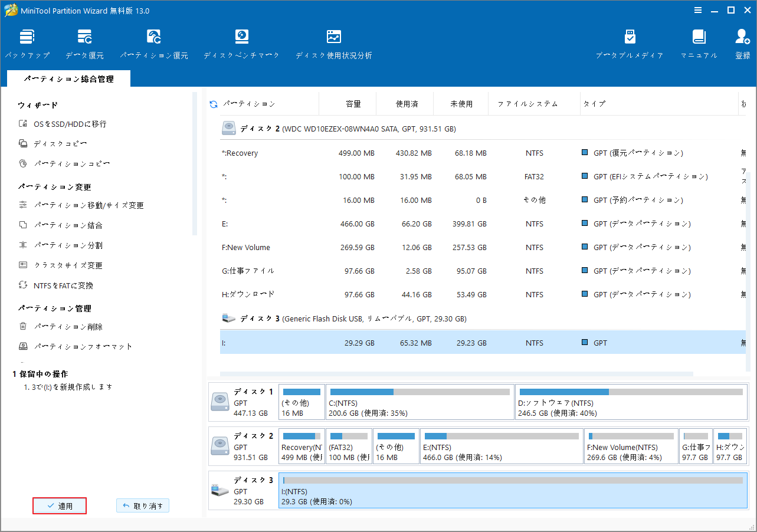
Task: Click the 取り消す (Undo) button
Action: [x=142, y=505]
